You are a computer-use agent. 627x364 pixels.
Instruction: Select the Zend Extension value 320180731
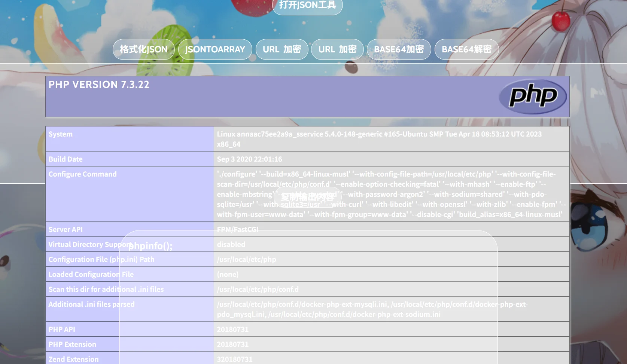tap(235, 359)
